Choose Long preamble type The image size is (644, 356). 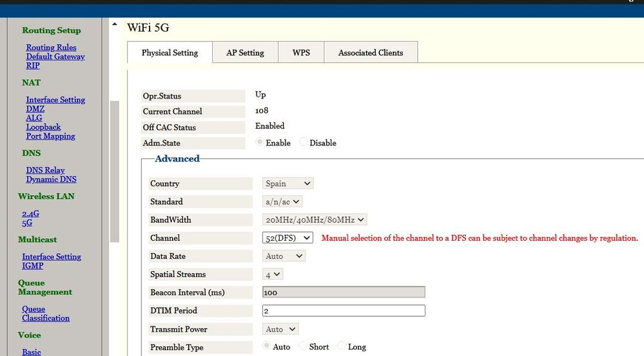tap(342, 346)
